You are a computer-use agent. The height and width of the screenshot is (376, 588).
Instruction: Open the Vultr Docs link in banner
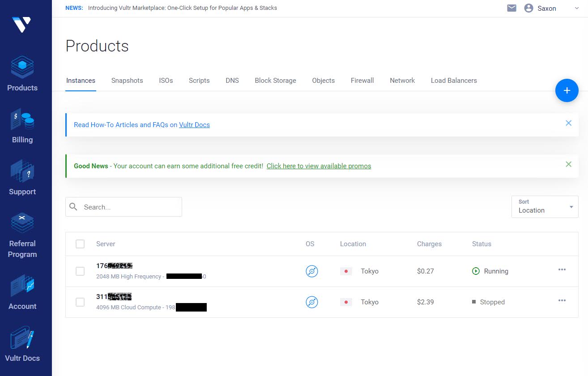click(x=194, y=125)
